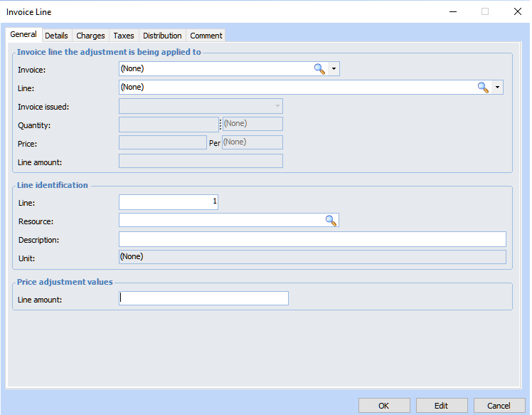Click the magnifier icon in the top Line field
532x415 pixels.
pyautogui.click(x=483, y=88)
